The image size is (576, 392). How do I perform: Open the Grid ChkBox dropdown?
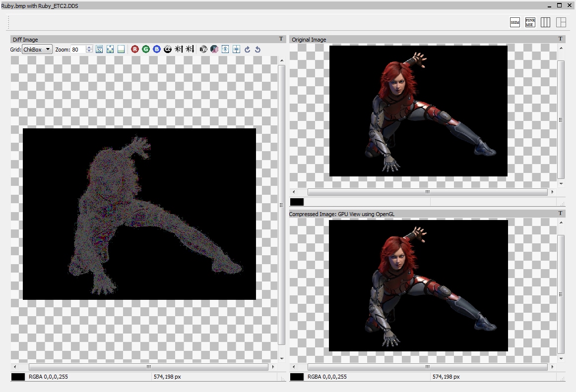tap(38, 49)
